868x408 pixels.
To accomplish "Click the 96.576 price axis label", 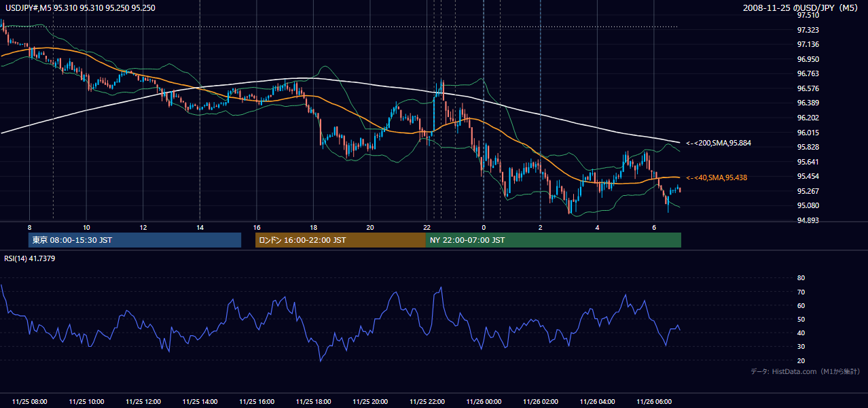I will coord(807,88).
